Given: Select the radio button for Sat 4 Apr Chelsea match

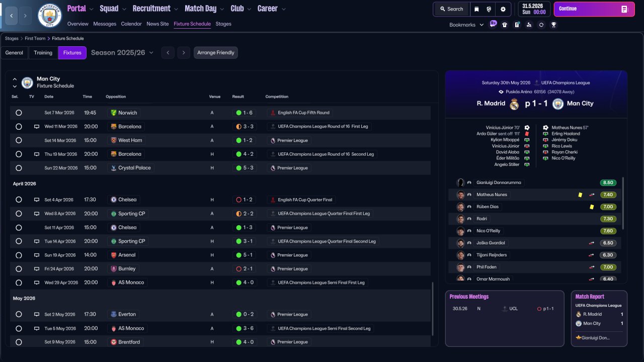Looking at the screenshot, I should click(19, 200).
